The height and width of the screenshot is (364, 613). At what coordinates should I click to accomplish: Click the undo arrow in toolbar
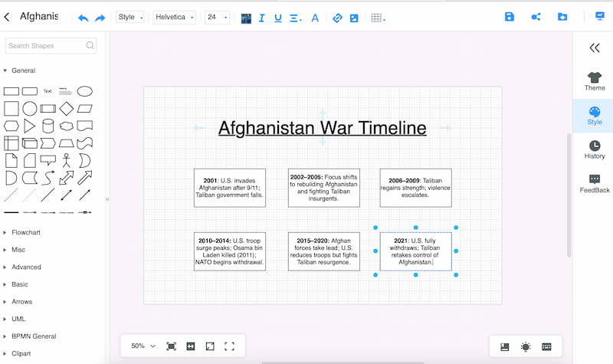pyautogui.click(x=84, y=18)
